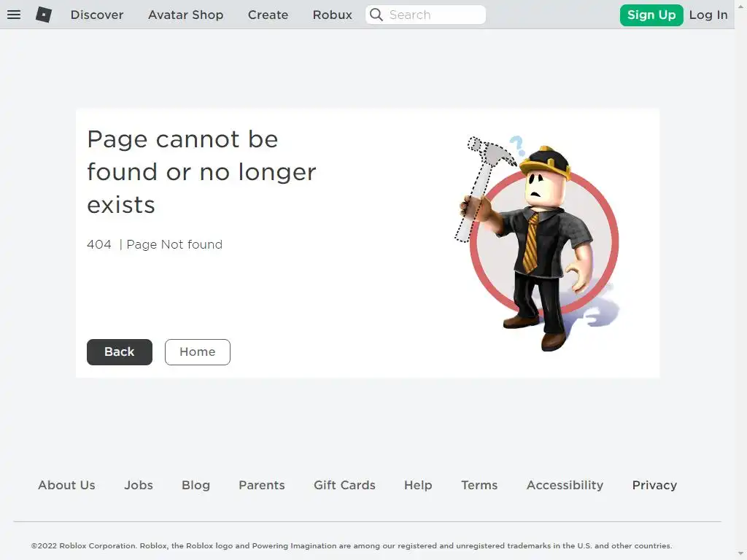Image resolution: width=747 pixels, height=560 pixels.
Task: Select Robux in the navigation bar
Action: point(332,15)
